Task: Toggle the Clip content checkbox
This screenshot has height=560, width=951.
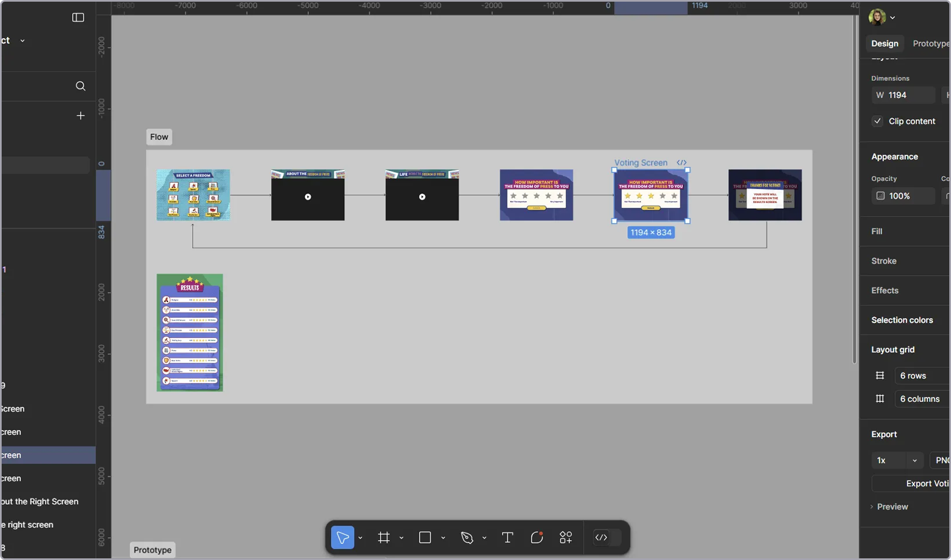Action: click(x=877, y=121)
